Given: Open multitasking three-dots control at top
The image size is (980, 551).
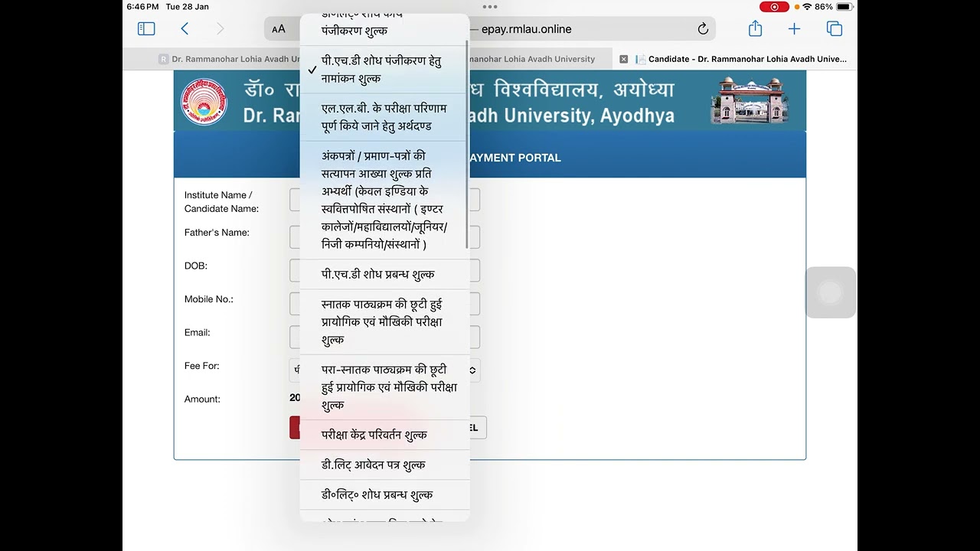Looking at the screenshot, I should [x=490, y=6].
